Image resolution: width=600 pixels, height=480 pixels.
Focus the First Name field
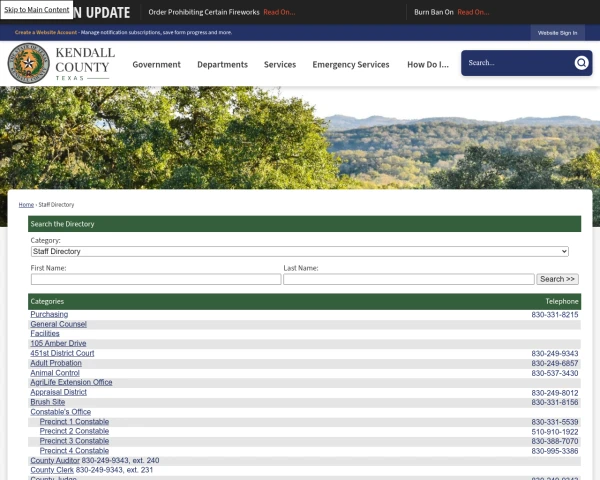(155, 279)
